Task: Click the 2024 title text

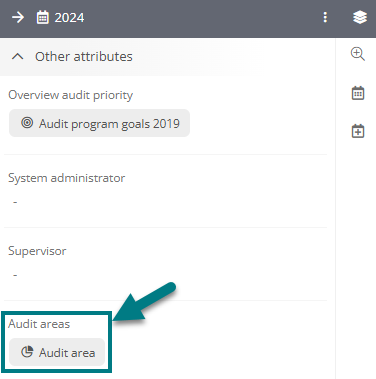Action: (x=69, y=18)
